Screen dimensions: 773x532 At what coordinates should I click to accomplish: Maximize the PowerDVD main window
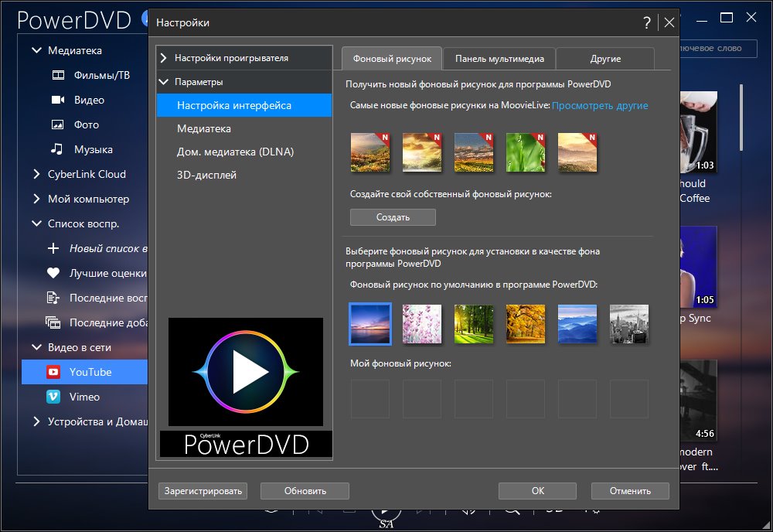coord(726,18)
